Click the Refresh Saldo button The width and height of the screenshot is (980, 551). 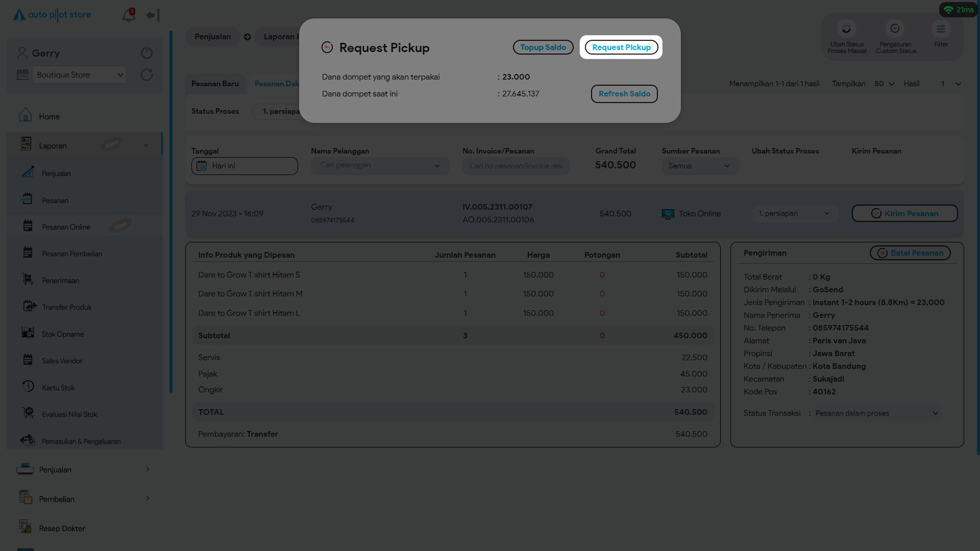[624, 94]
